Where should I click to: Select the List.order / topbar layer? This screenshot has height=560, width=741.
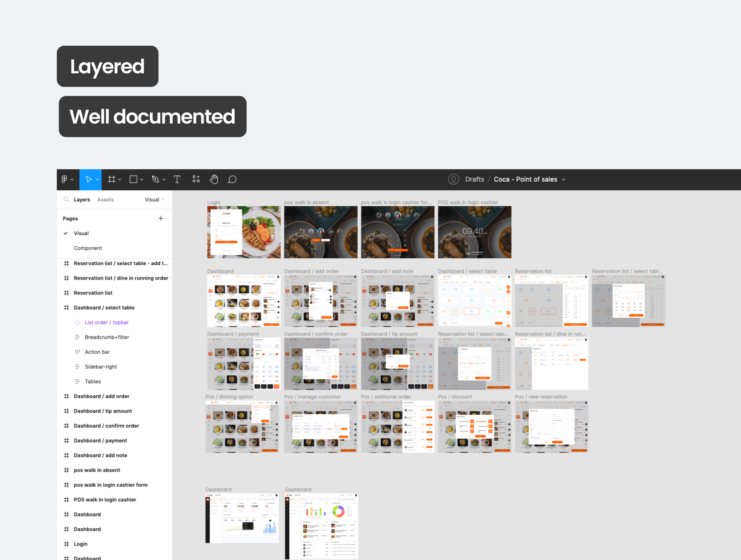tap(107, 322)
